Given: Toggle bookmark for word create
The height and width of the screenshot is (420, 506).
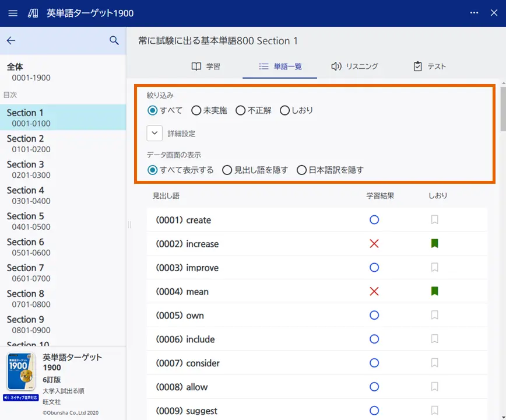Looking at the screenshot, I should tap(434, 220).
